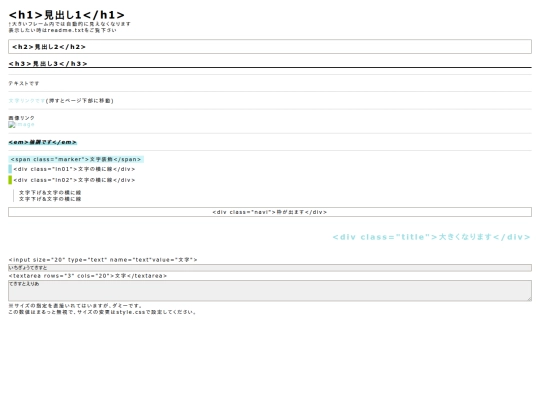Click the bordered div class navi box
540x405 pixels.
pos(270,212)
